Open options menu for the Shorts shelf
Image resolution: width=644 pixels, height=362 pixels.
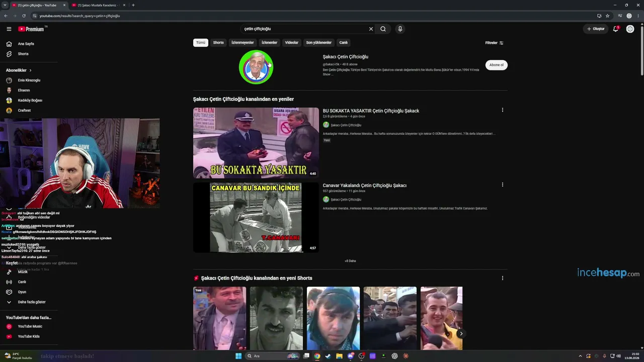pos(502,278)
